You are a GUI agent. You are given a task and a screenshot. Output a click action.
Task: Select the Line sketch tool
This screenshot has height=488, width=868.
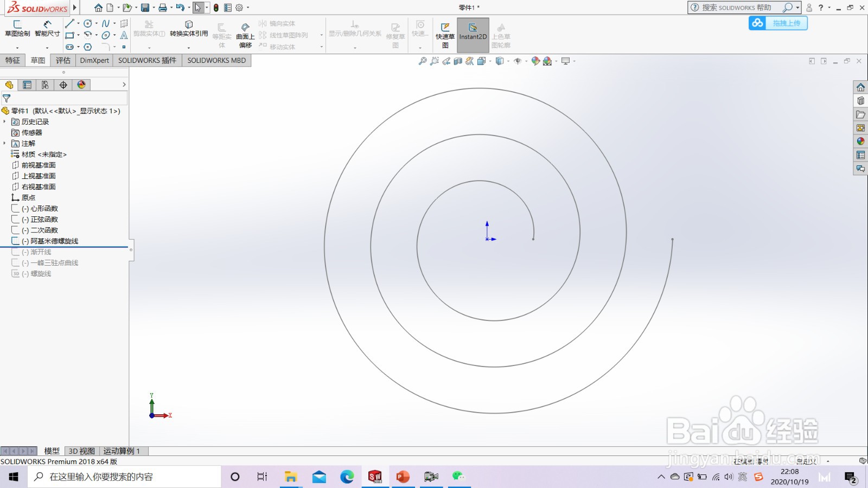coord(69,23)
